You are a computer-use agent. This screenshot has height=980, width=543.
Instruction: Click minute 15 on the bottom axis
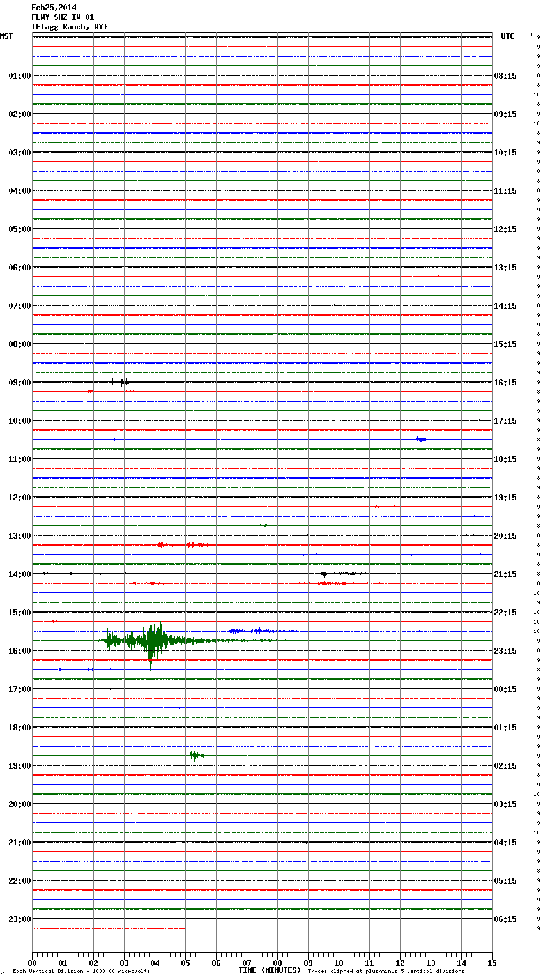click(x=492, y=963)
